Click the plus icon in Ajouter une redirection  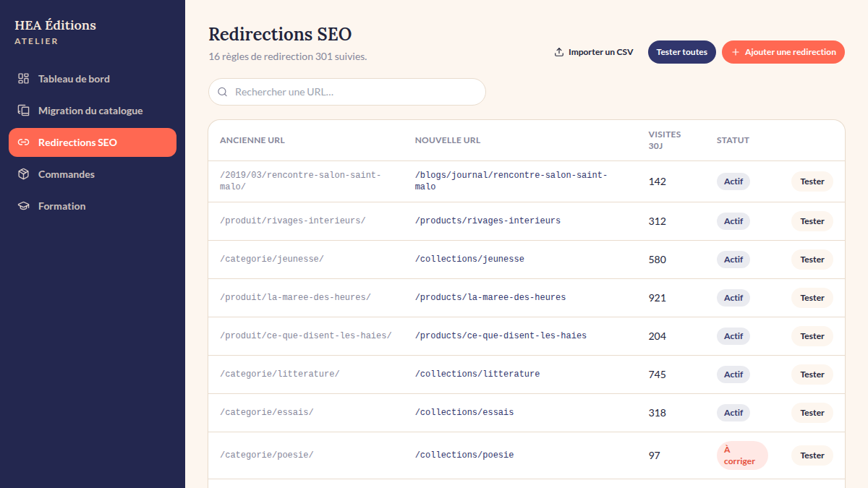click(736, 52)
